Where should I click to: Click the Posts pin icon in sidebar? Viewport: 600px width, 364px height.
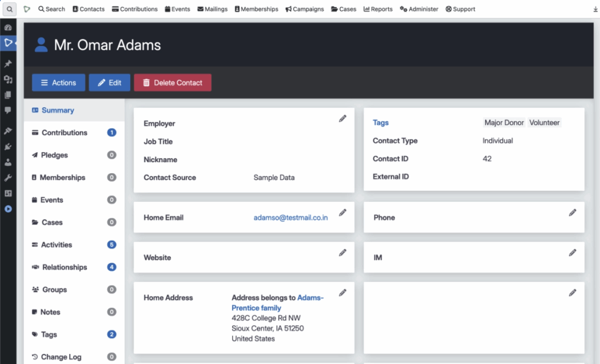point(8,64)
